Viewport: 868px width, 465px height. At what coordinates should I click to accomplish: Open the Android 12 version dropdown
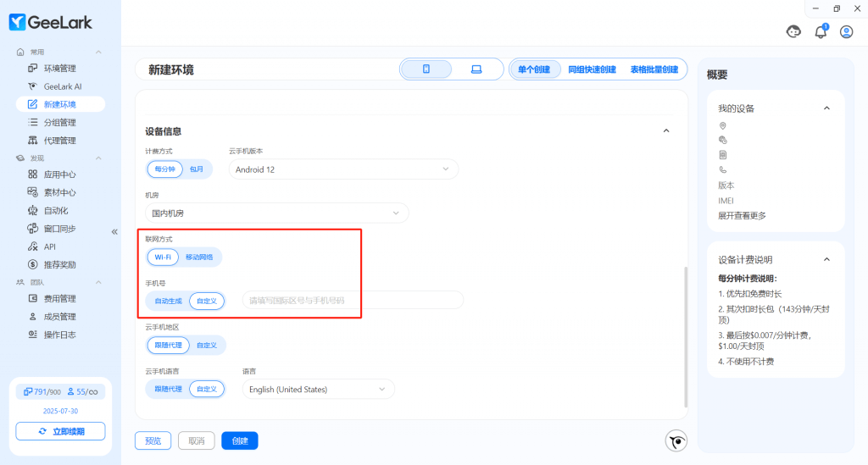[x=343, y=169]
